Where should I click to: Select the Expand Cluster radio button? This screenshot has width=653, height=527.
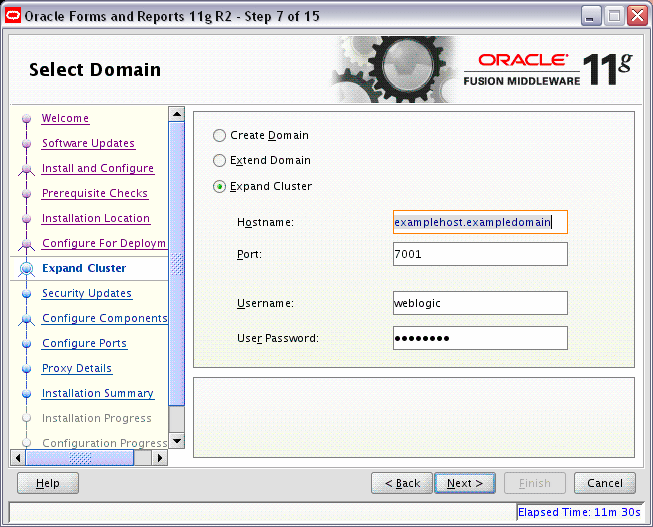coord(219,186)
